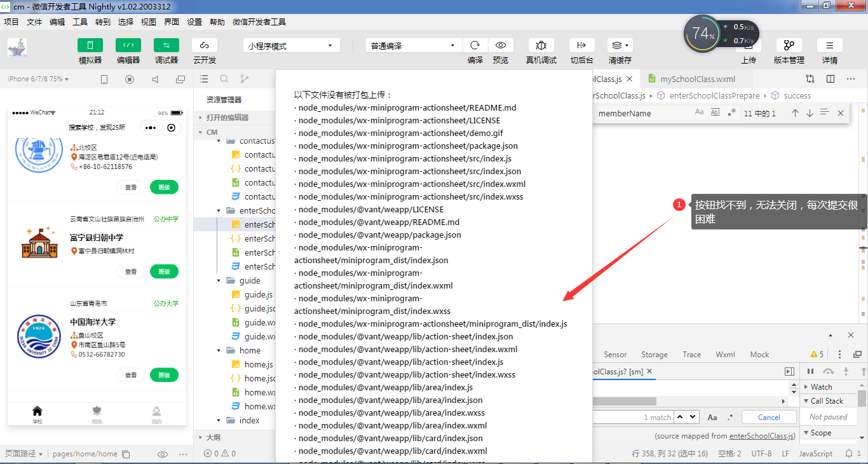Open the sidebar search icon
The image size is (868, 464).
pos(224,79)
